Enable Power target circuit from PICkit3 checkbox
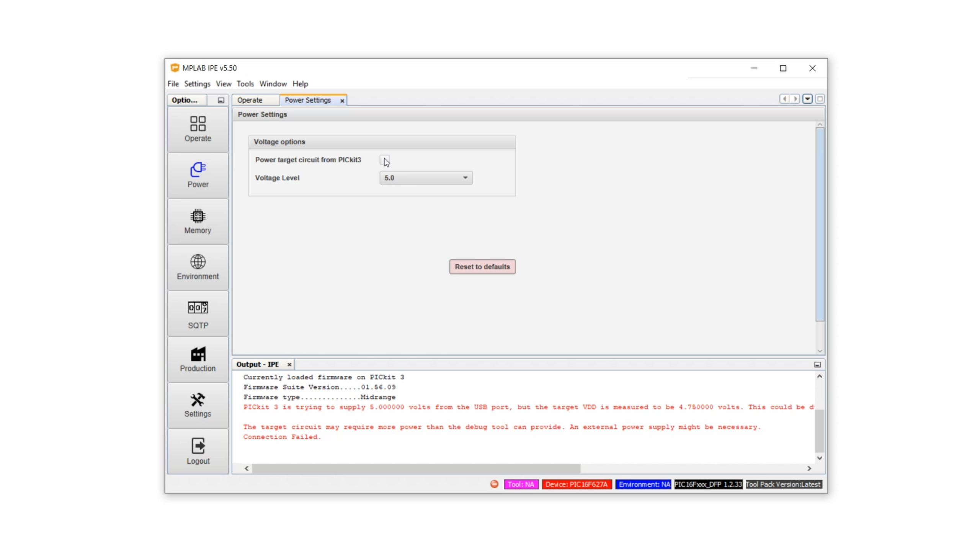The width and height of the screenshot is (980, 551). [x=384, y=160]
